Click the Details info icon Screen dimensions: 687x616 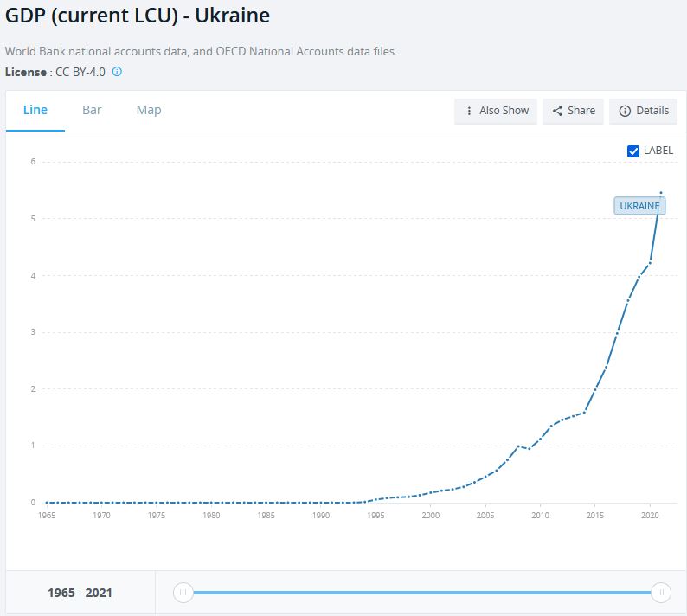625,111
